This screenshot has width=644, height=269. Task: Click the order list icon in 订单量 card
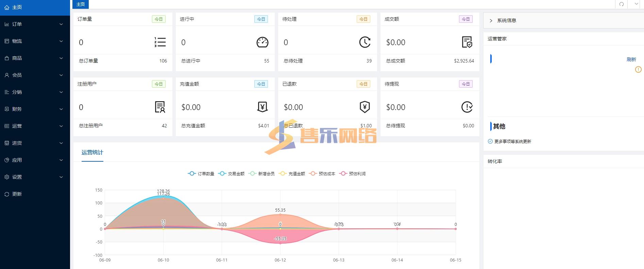(x=160, y=42)
